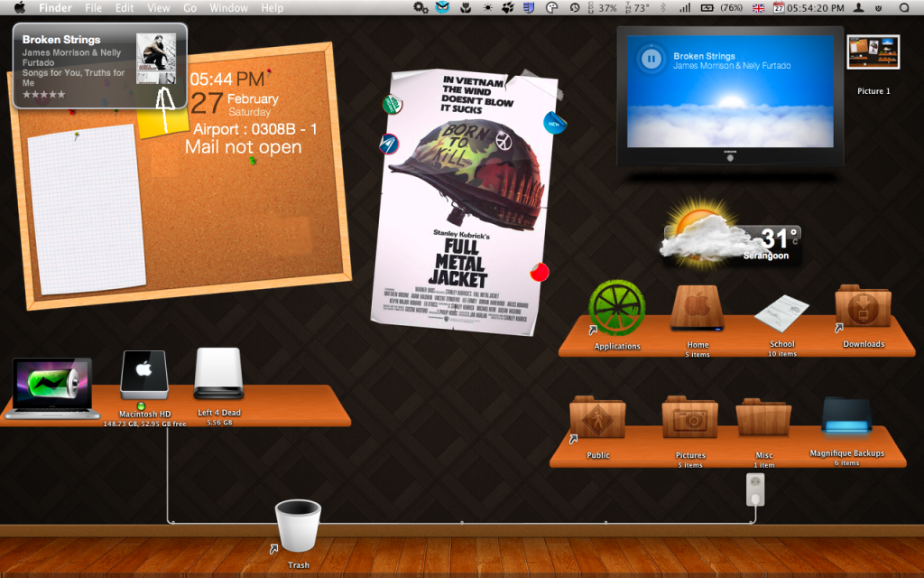Open the UK flag input source menu
Screen dimensions: 924x578
tap(758, 7)
